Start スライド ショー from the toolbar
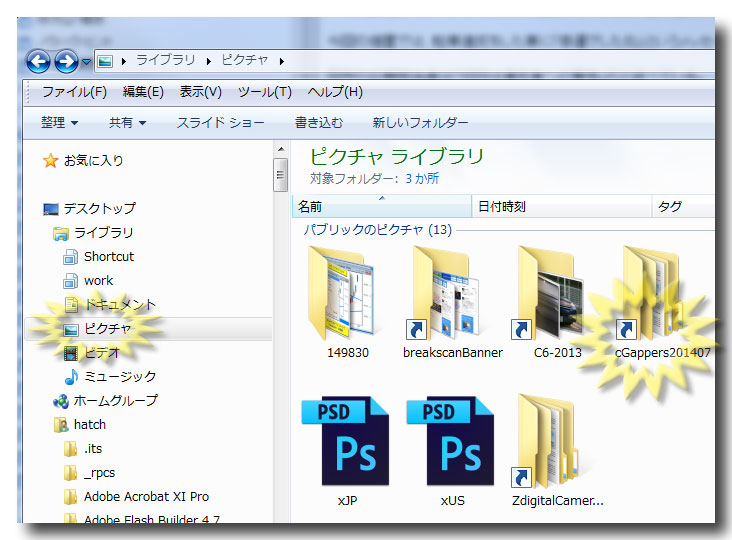The height and width of the screenshot is (540, 732). [220, 123]
